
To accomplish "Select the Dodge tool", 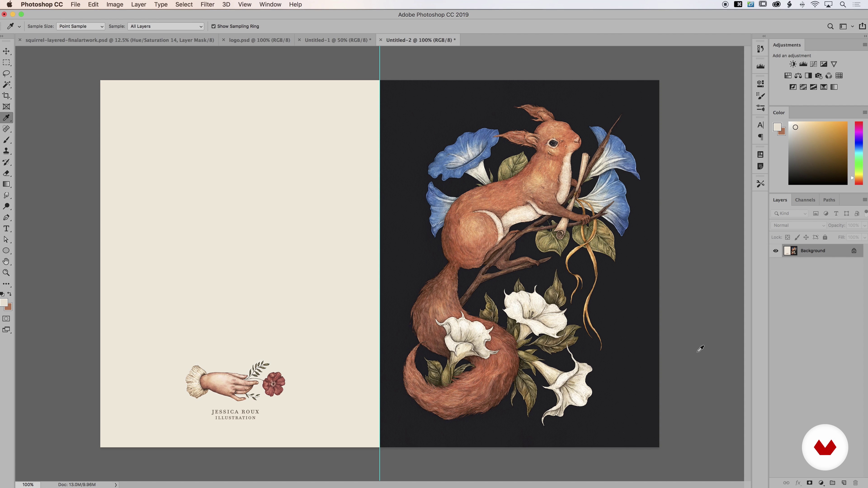I will [x=6, y=206].
